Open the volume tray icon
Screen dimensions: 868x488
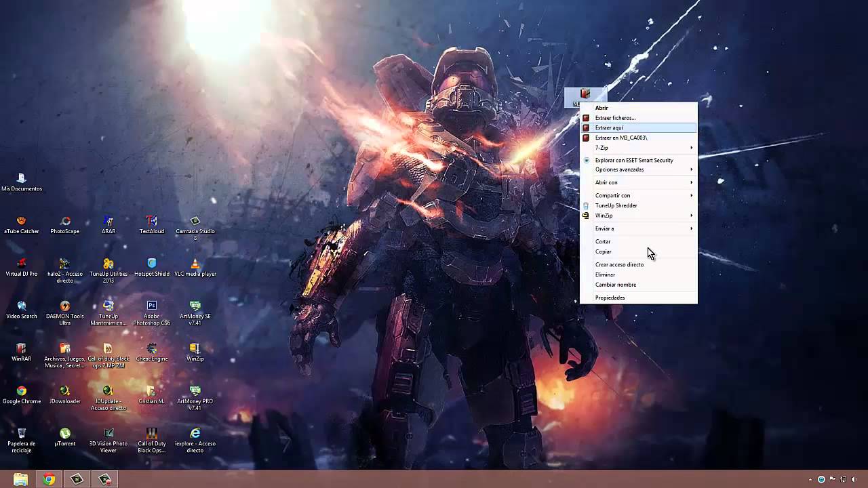[854, 480]
